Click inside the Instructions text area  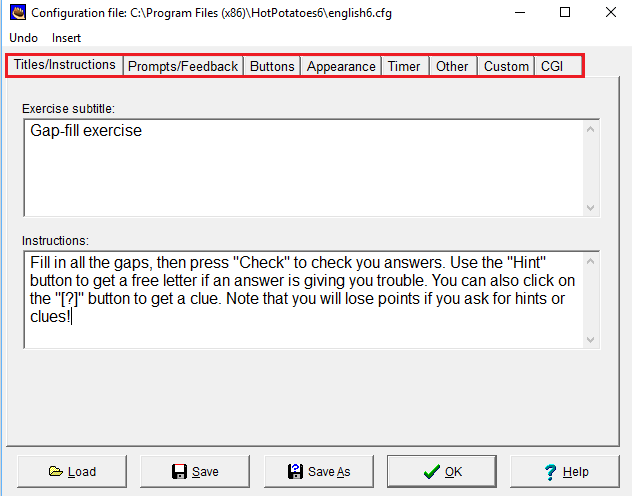[300, 299]
